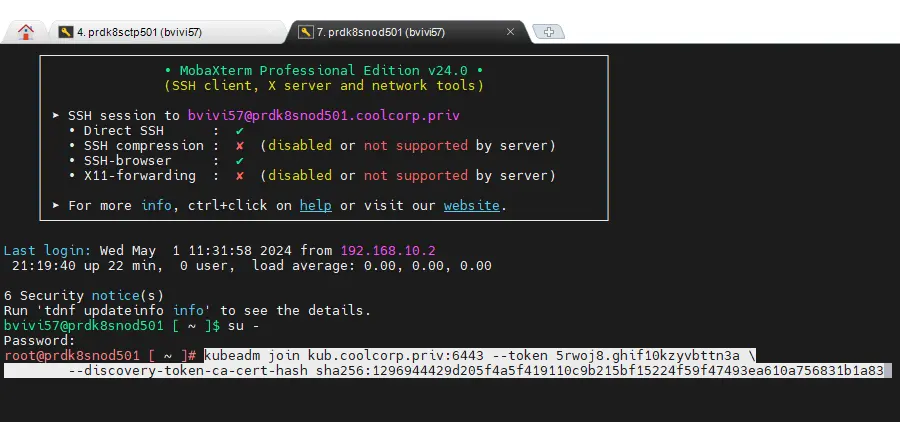The width and height of the screenshot is (900, 422).
Task: Open the Home tab with the house icon
Action: click(26, 32)
